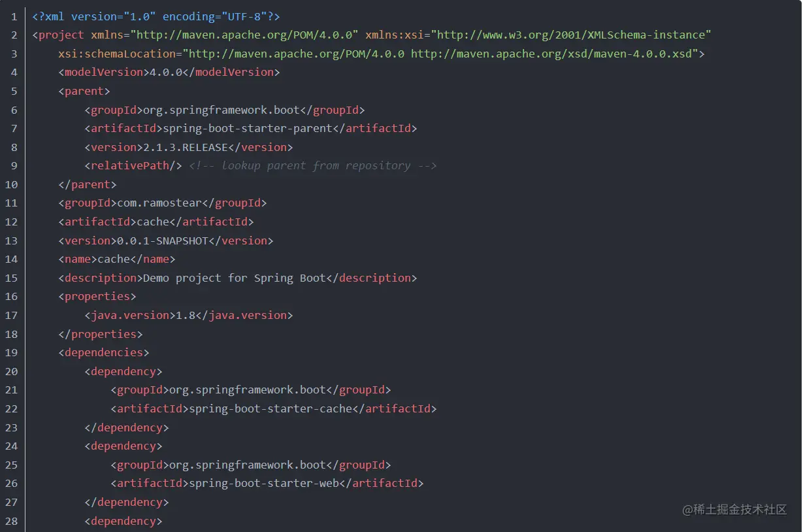
Task: Click the 'Demo project for Spring Boot' description
Action: click(234, 278)
